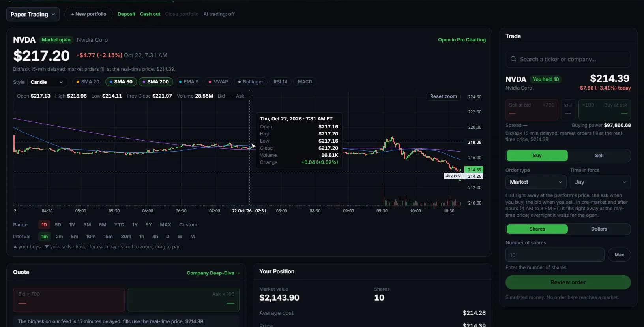Create a new portfolio
Image resolution: width=644 pixels, height=327 pixels.
coord(89,14)
